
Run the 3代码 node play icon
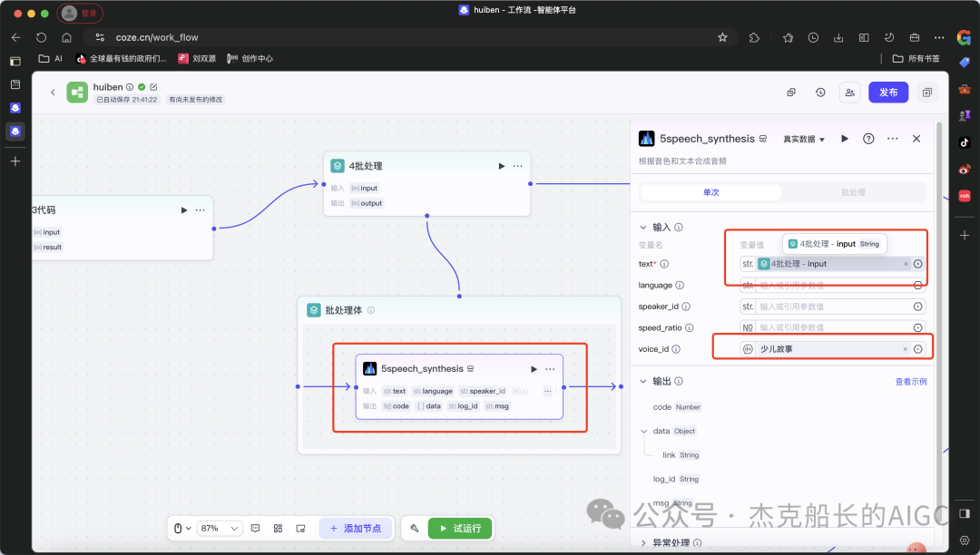click(183, 210)
